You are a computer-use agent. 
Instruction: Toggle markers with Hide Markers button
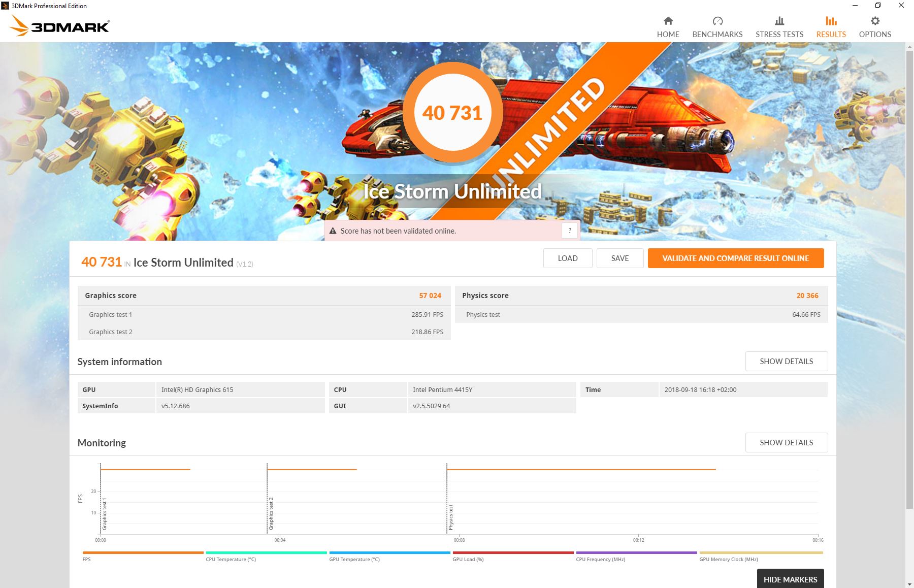coord(790,579)
